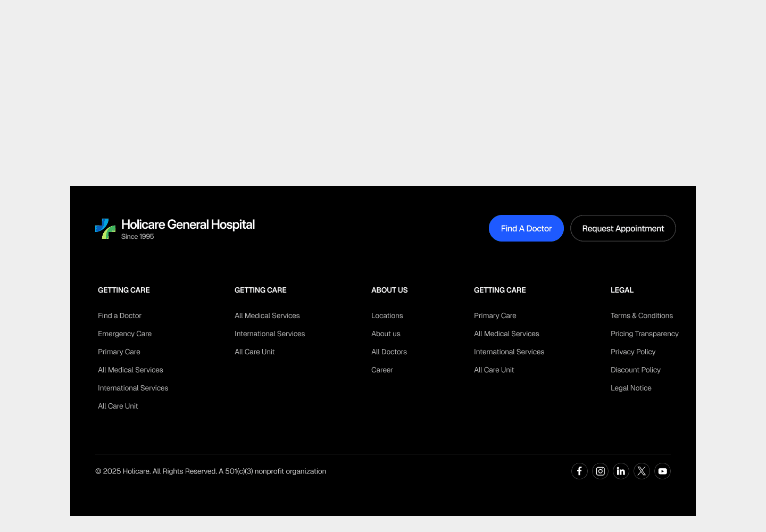
Task: Open the LinkedIn social icon
Action: coord(621,471)
